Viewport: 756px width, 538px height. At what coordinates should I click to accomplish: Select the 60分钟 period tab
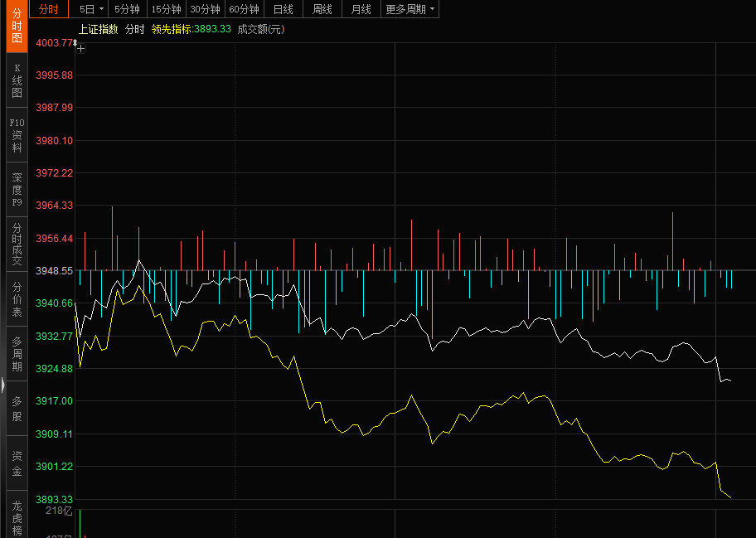(244, 9)
